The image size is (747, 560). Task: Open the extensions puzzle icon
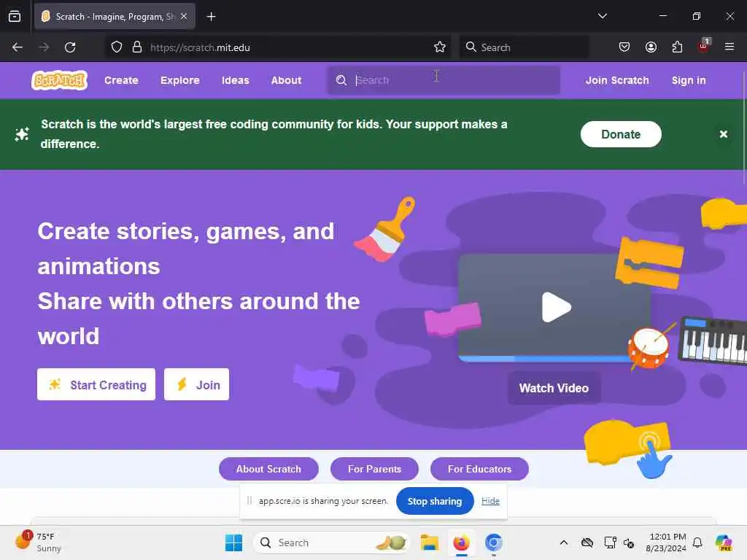pos(677,47)
